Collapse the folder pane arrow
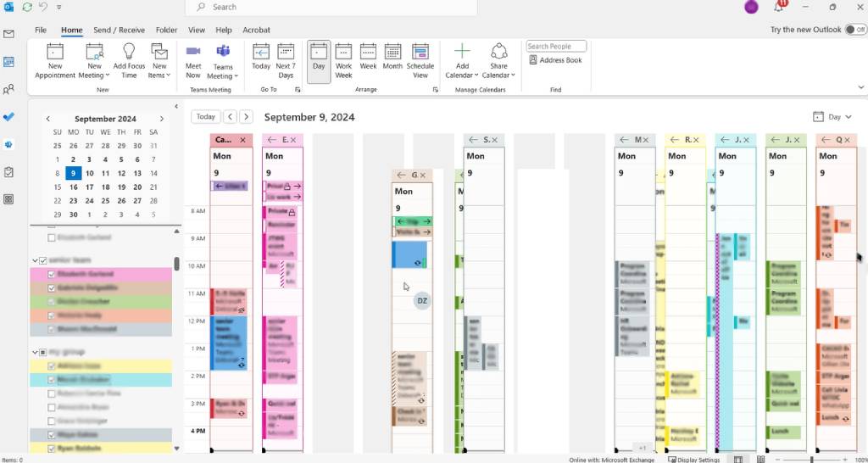 (176, 106)
